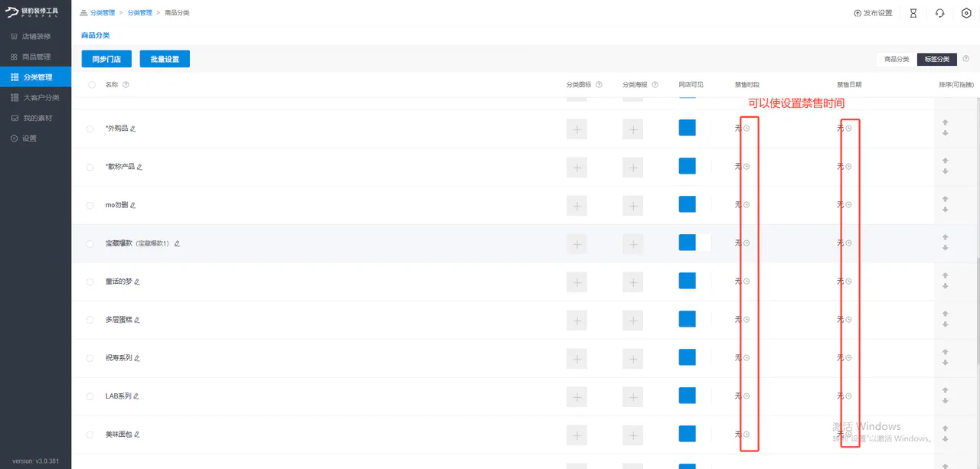Viewport: 980px width, 469px height.
Task: Toggle 网店可见 switch for *外购品
Action: [695, 128]
